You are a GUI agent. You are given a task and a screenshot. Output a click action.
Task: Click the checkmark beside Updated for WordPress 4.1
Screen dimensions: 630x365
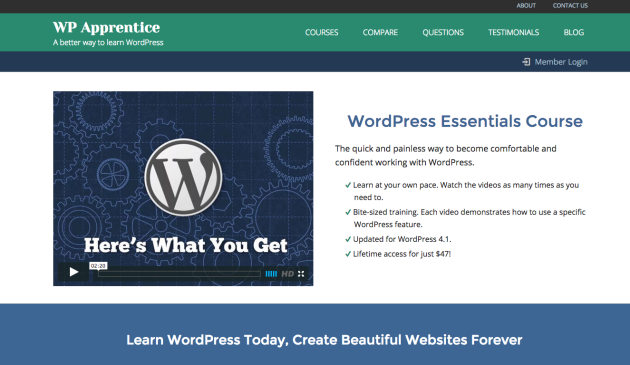[x=348, y=239]
